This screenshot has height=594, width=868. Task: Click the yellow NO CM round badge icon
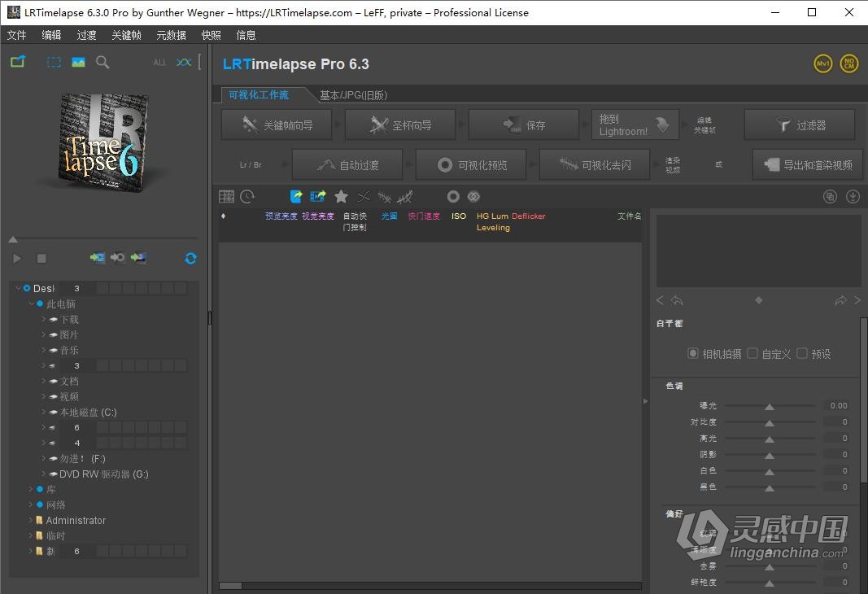click(x=849, y=63)
